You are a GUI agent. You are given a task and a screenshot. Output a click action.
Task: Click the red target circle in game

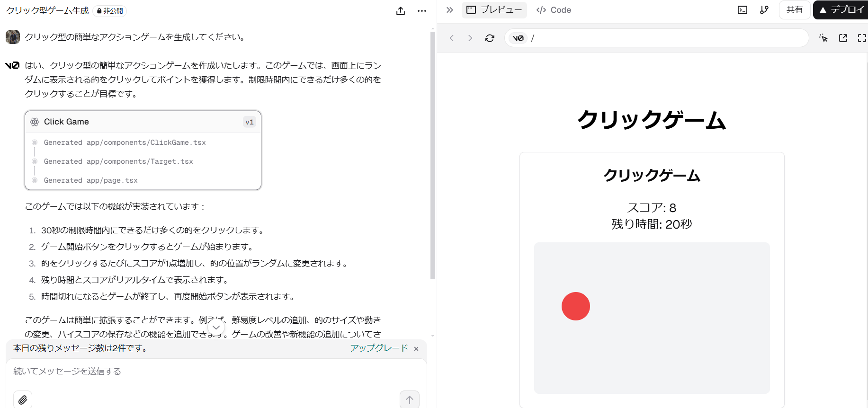[576, 306]
